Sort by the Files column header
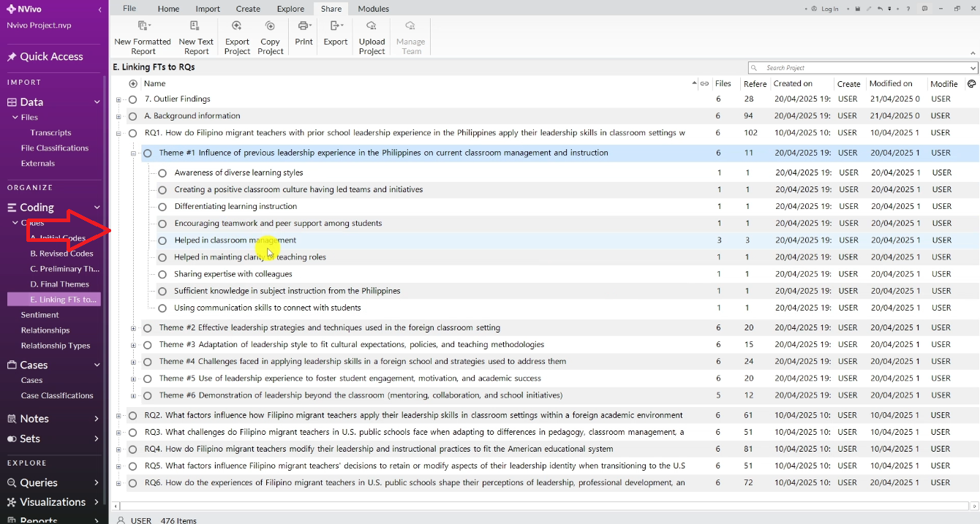980x524 pixels. pos(723,83)
